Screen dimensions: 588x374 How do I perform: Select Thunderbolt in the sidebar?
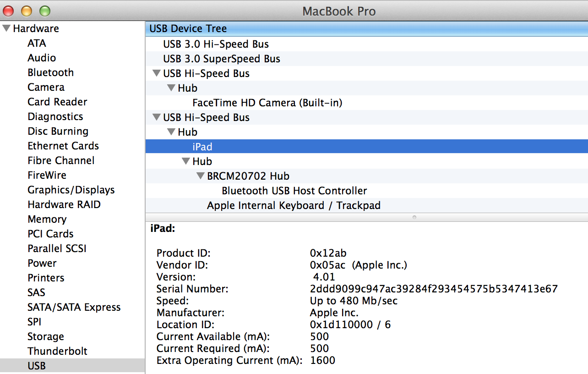tap(57, 351)
